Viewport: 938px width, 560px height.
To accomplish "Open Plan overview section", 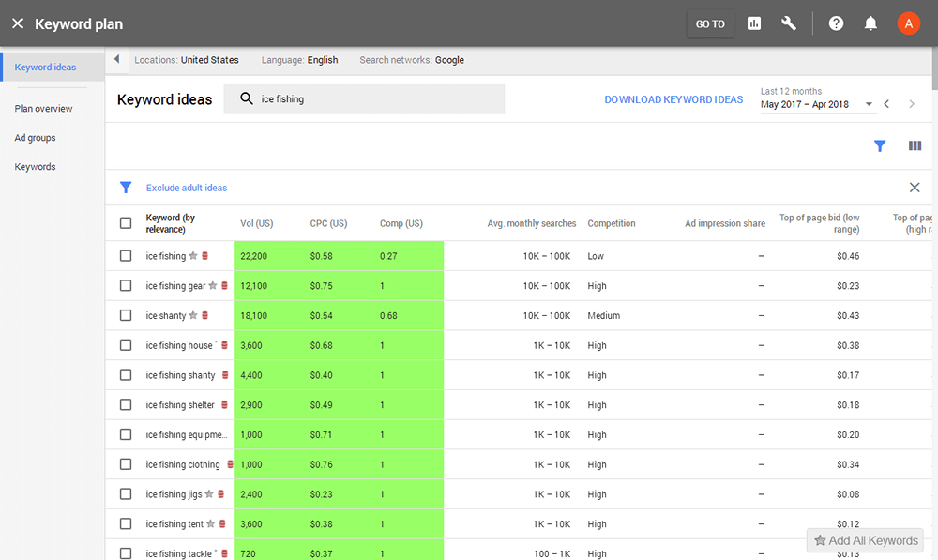I will 44,109.
